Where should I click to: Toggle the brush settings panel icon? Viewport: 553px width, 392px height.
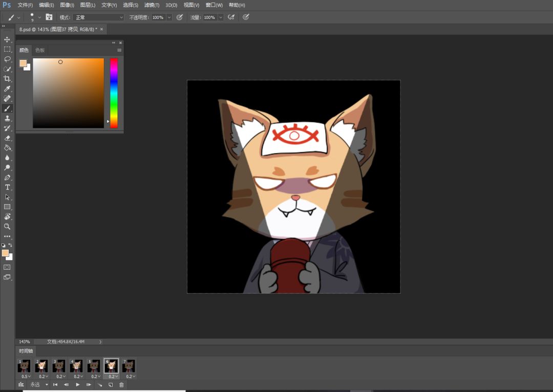click(x=49, y=17)
